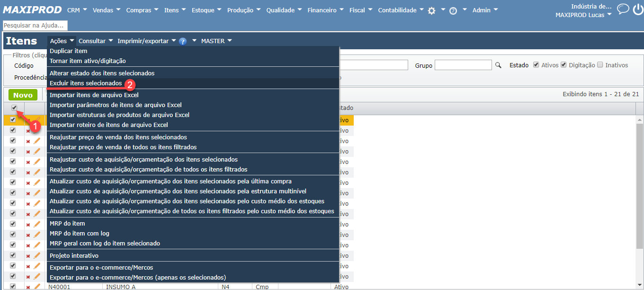Viewport: 644px width, 290px height.
Task: Open the Consultar dropdown
Action: coord(96,41)
